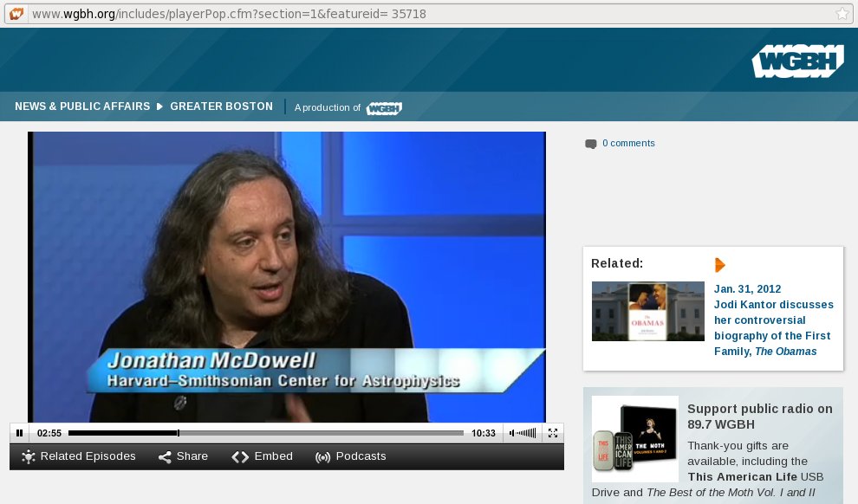858x504 pixels.
Task: Get the Embed code
Action: (263, 456)
